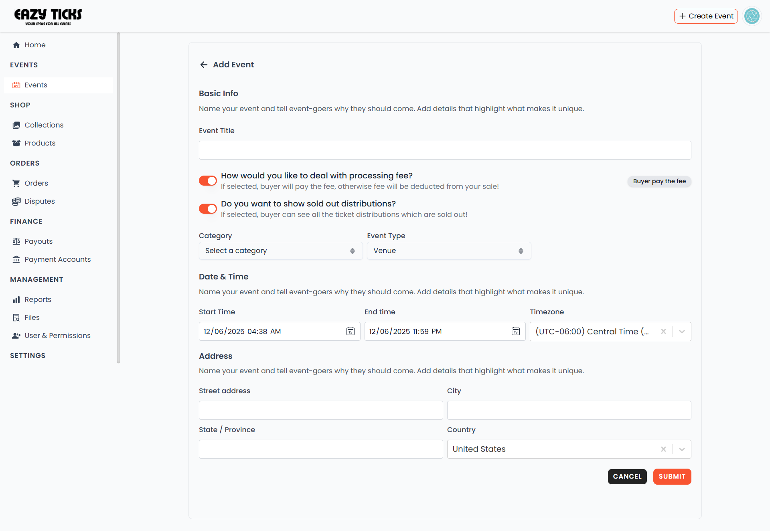Open the Category dropdown
This screenshot has height=532, width=770.
click(x=280, y=251)
